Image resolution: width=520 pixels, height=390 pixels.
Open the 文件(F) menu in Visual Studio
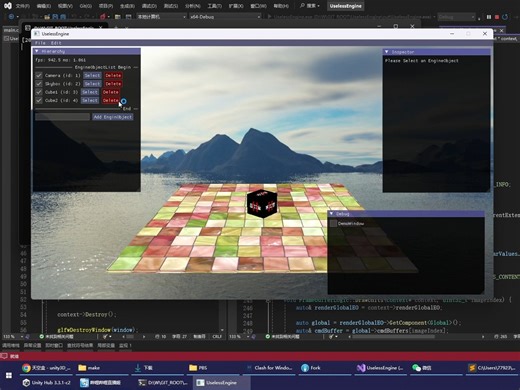pos(23,6)
